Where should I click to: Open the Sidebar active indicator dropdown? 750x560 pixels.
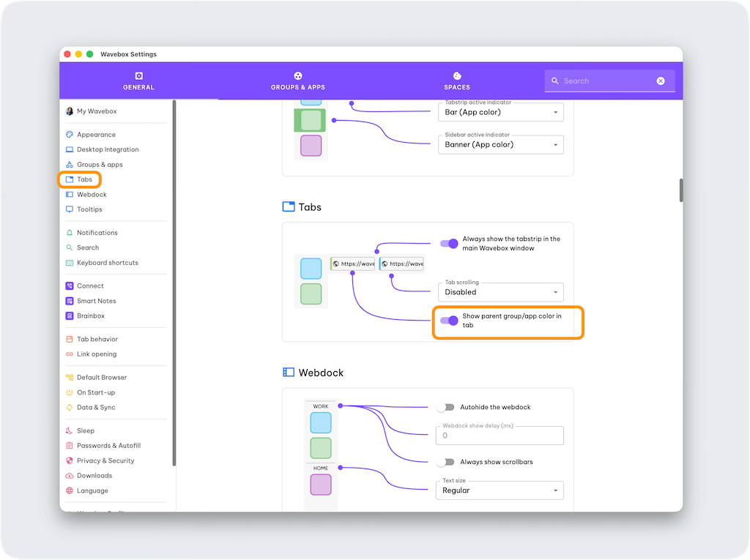502,145
